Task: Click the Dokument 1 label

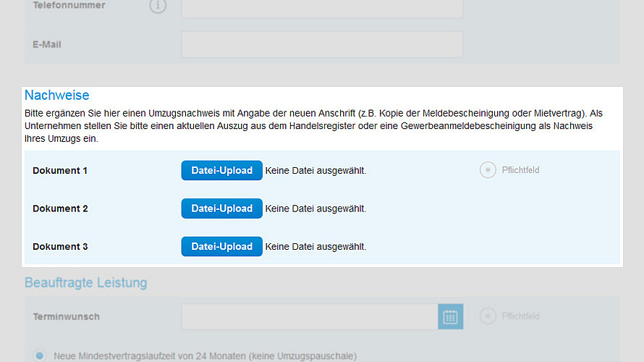Action: [x=60, y=171]
